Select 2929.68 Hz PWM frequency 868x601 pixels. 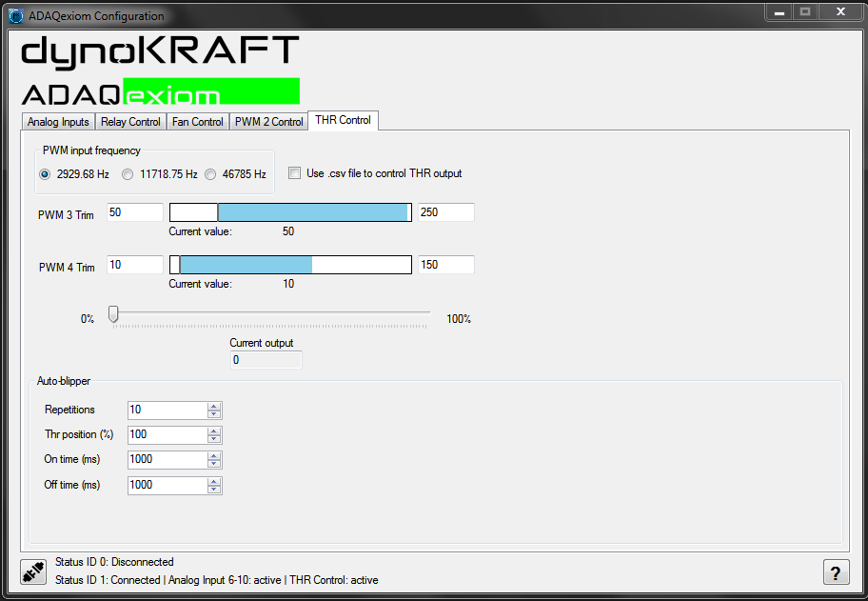45,174
